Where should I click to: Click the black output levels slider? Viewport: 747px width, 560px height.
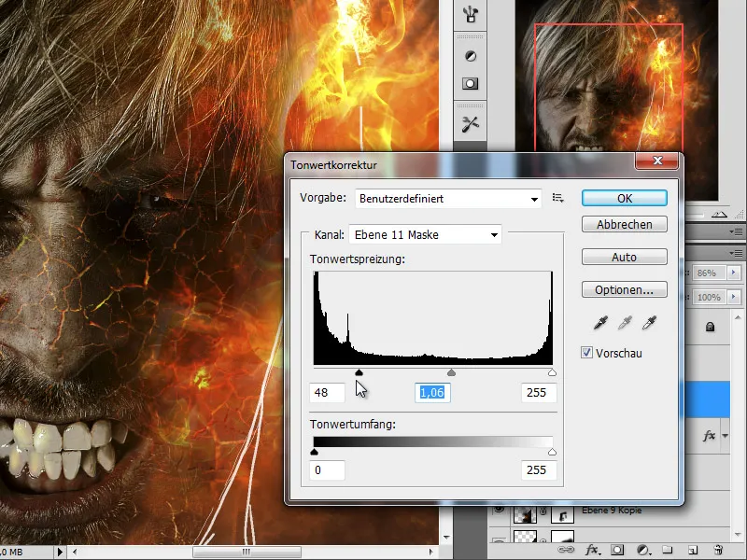314,452
